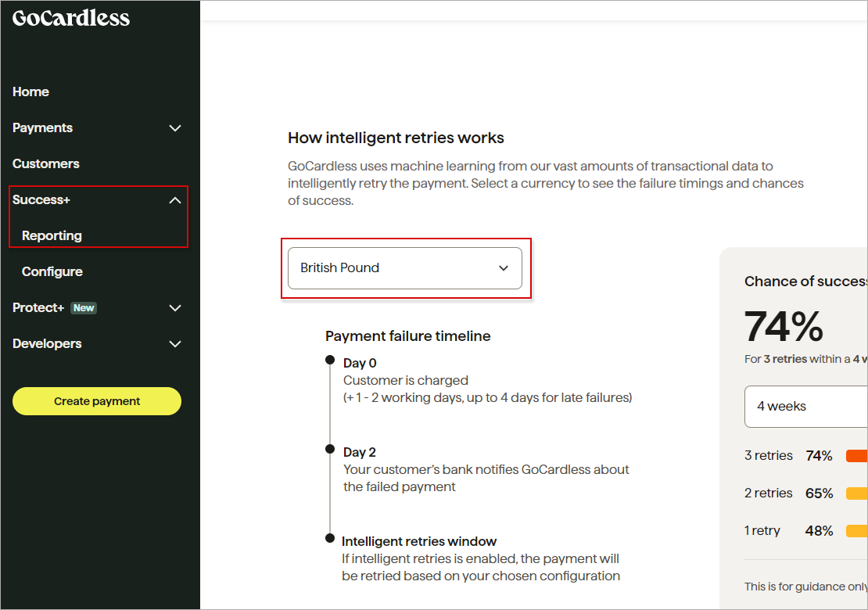Click the Payments menu label
868x610 pixels.
tap(43, 127)
